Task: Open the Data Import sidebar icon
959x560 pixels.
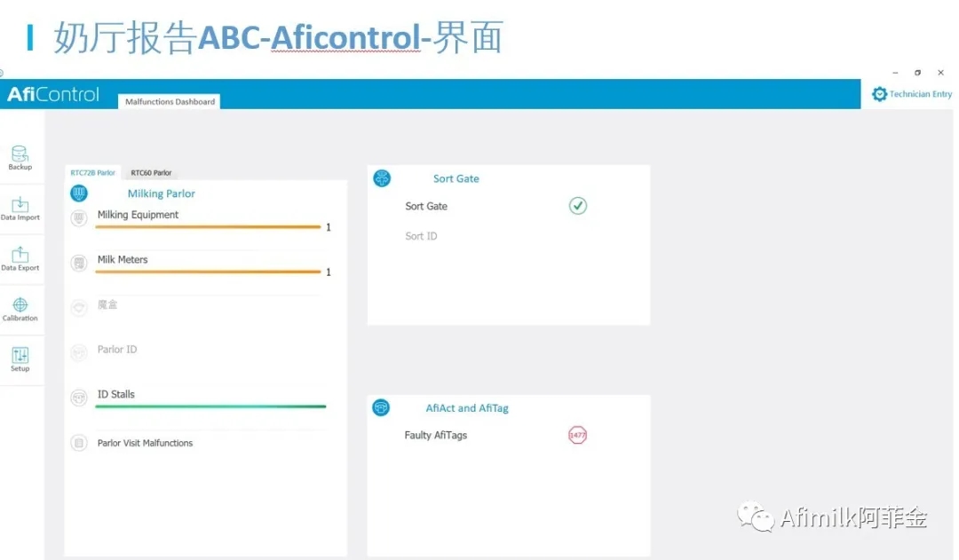Action: coord(20,204)
